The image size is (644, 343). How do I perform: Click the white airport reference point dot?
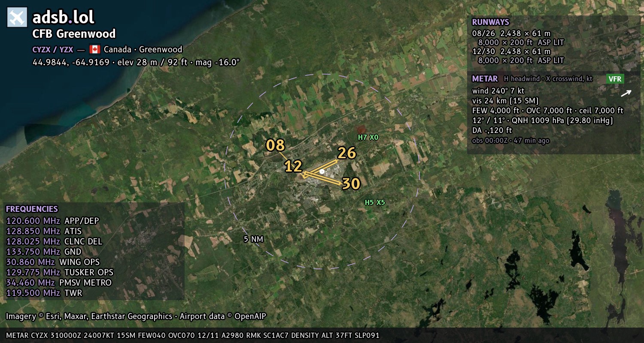point(322,171)
